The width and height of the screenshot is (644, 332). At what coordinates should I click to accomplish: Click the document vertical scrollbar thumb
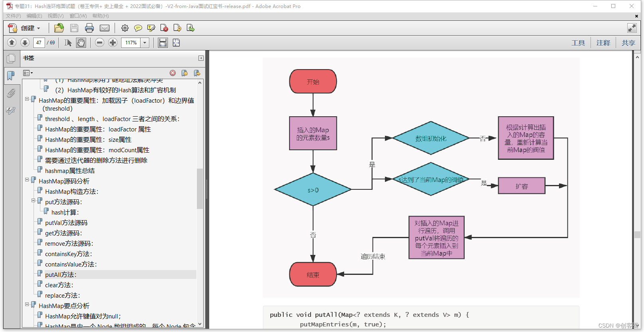tap(637, 235)
